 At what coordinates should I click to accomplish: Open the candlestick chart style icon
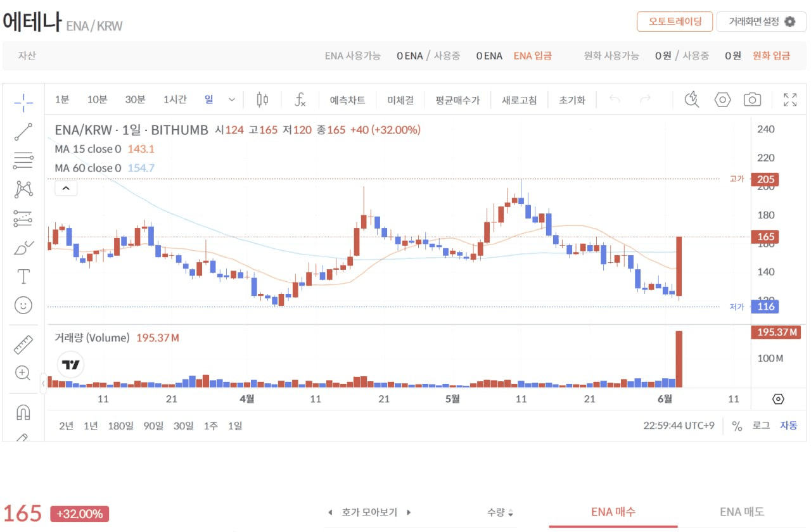(x=262, y=99)
